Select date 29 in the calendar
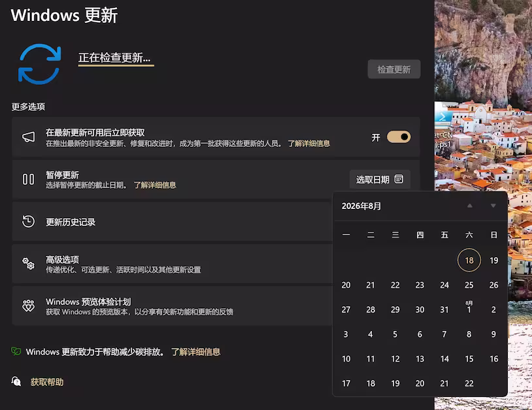The image size is (532, 410). [395, 309]
